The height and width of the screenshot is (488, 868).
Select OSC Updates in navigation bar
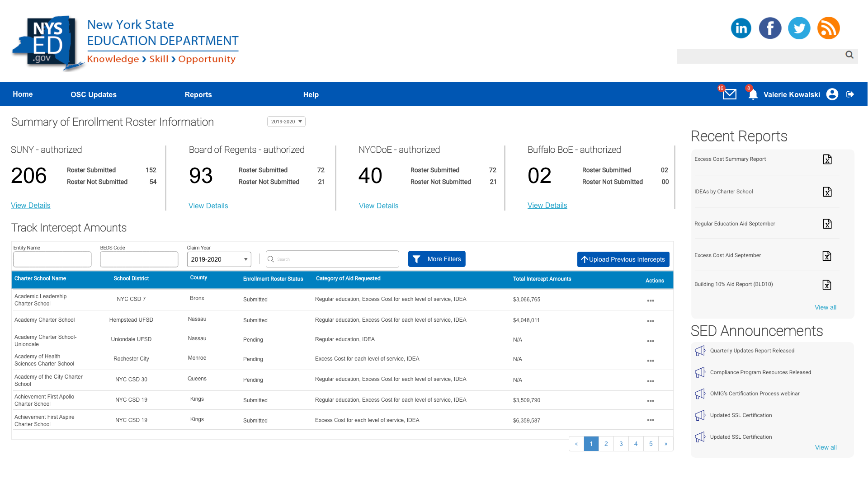tap(94, 94)
